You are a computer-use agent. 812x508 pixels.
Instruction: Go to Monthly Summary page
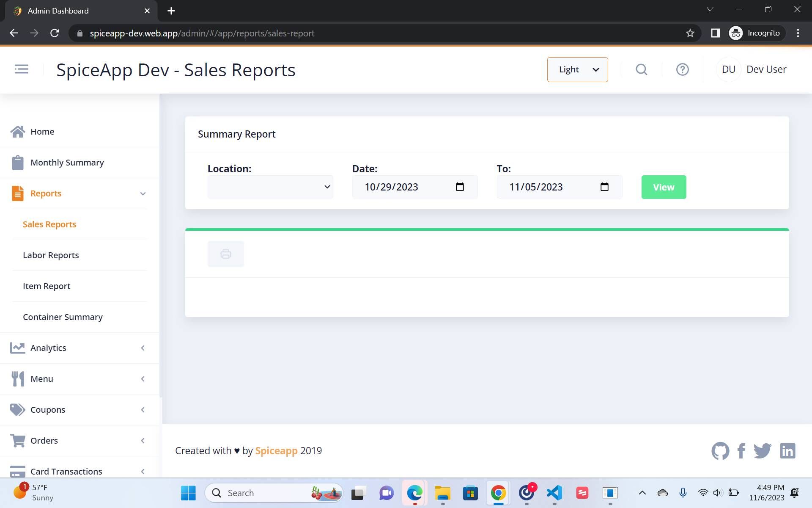67,163
